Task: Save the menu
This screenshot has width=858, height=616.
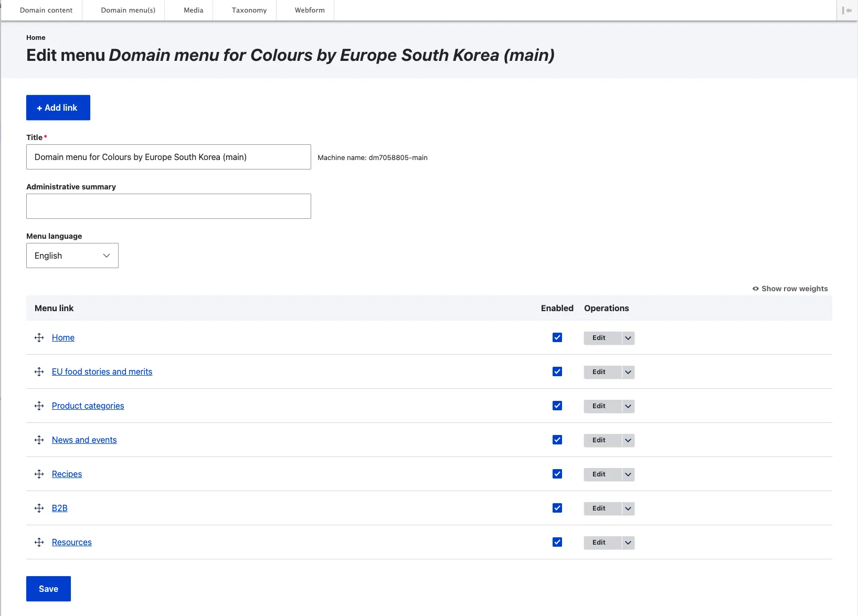Action: click(x=48, y=589)
